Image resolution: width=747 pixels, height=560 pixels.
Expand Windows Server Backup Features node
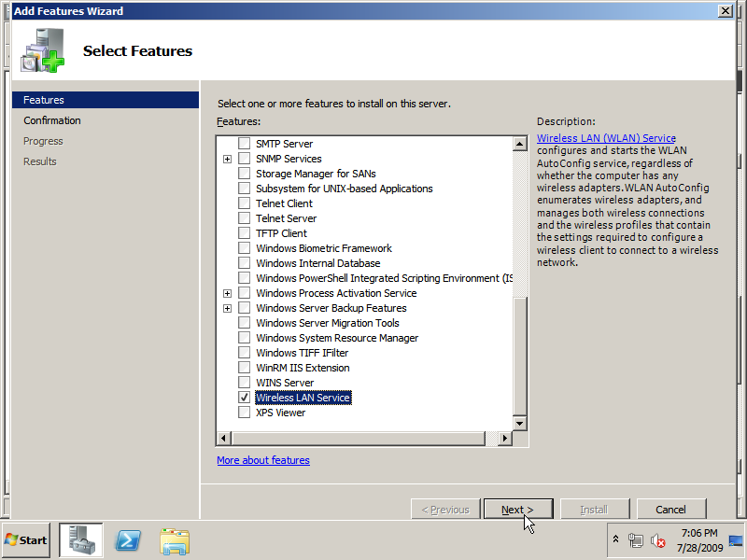pos(227,309)
